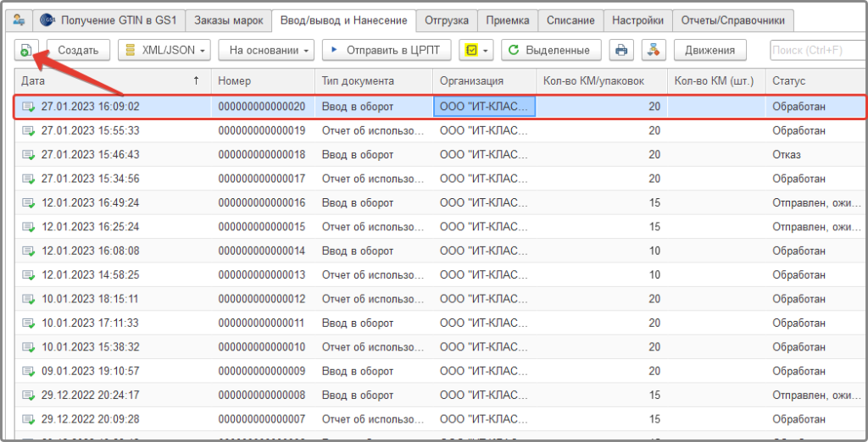The image size is (868, 442).
Task: Click the yellow checkmark icon in toolbar
Action: click(x=471, y=50)
